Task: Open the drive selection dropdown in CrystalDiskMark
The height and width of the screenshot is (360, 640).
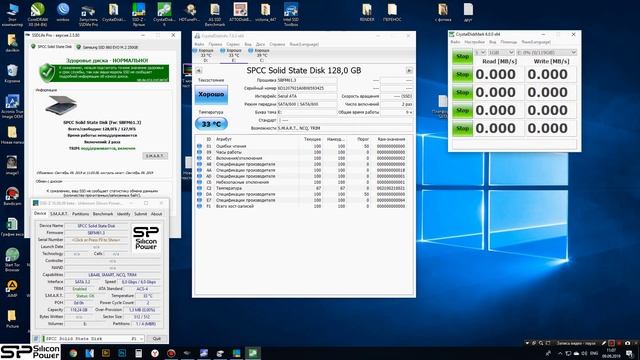Action: pyautogui.click(x=547, y=53)
